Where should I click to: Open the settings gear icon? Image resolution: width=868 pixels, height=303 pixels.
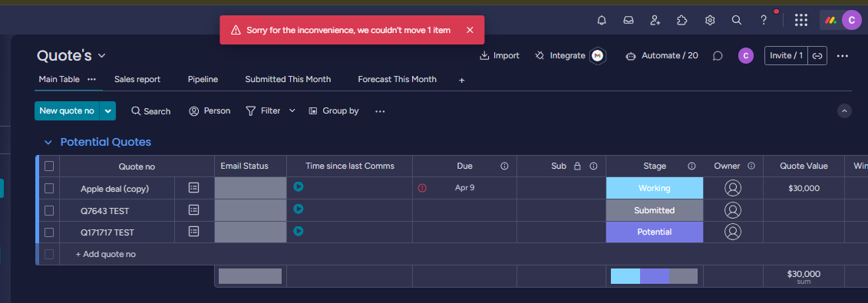710,21
